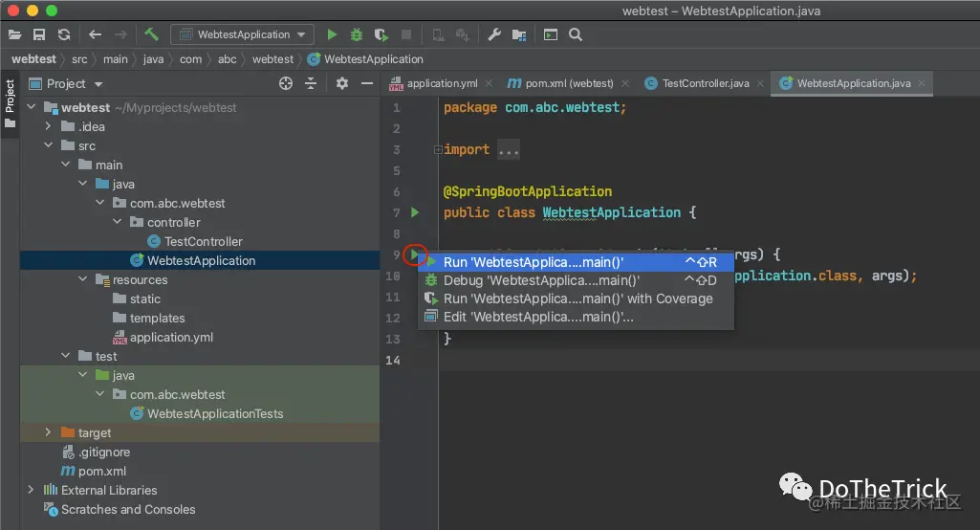Open application.yml in project tree
Screen dimensions: 980x530
tap(171, 338)
